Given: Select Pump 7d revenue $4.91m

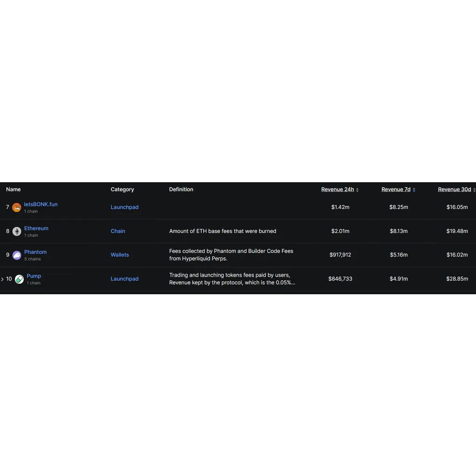Looking at the screenshot, I should coord(398,279).
